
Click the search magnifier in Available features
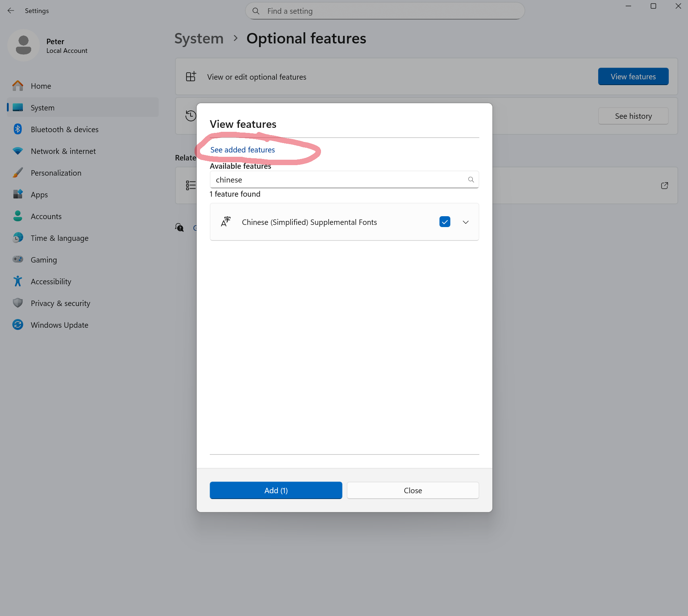tap(471, 180)
